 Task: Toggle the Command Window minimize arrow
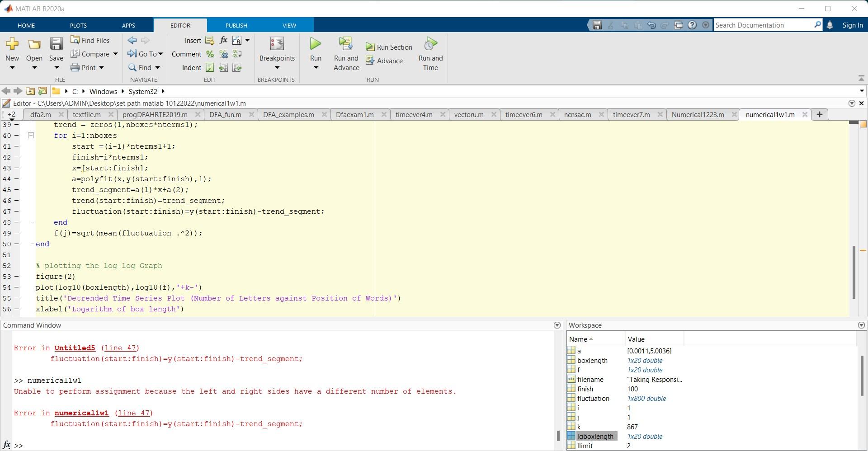coord(557,325)
